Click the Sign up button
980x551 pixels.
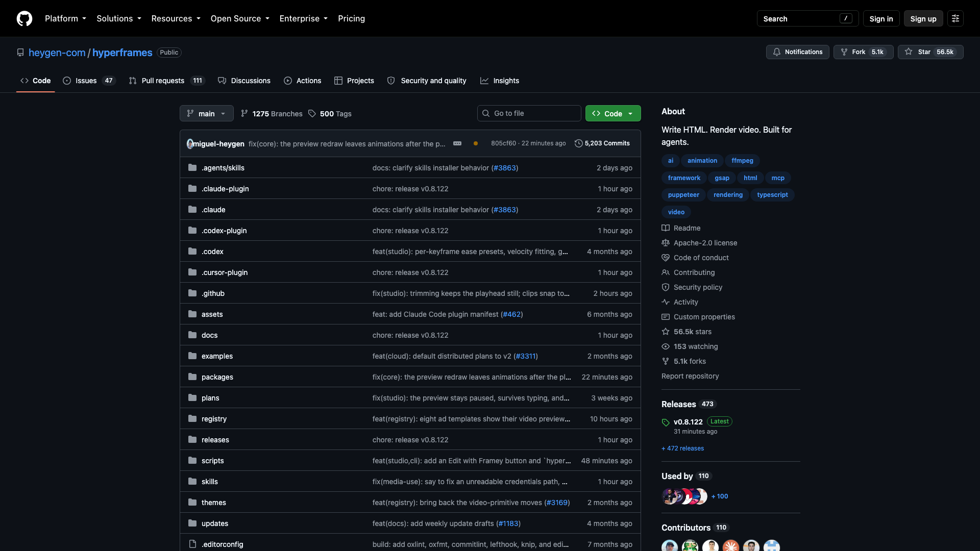(x=923, y=18)
